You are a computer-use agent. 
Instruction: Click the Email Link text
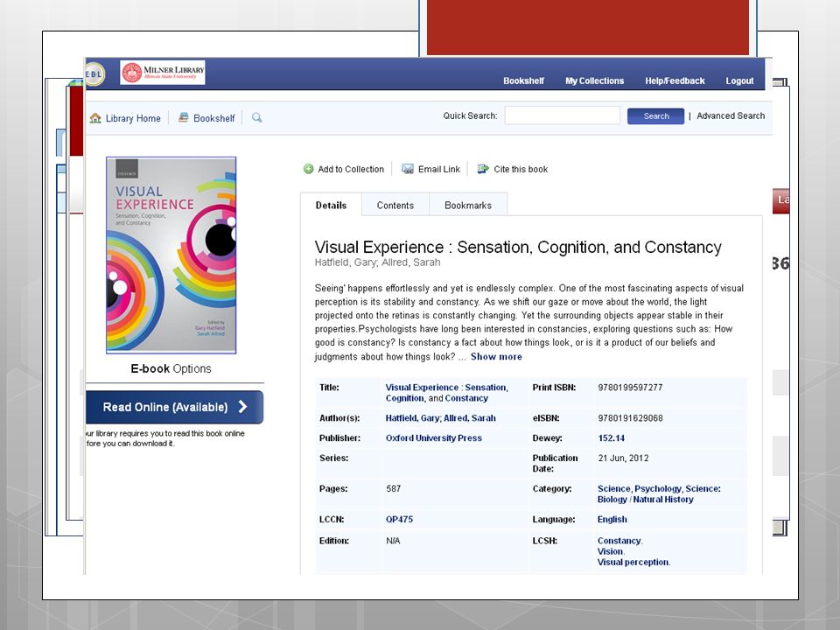point(439,169)
